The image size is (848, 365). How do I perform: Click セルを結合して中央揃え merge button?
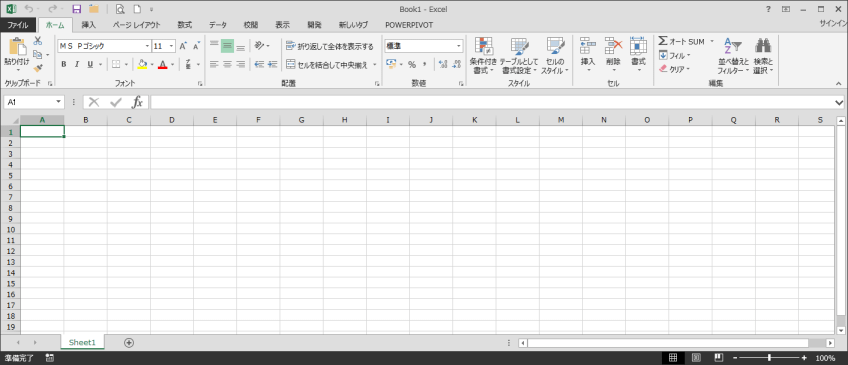click(327, 65)
